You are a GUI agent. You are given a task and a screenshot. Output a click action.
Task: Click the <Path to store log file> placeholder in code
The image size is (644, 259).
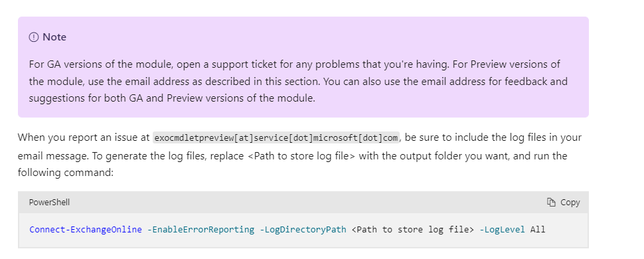[413, 229]
